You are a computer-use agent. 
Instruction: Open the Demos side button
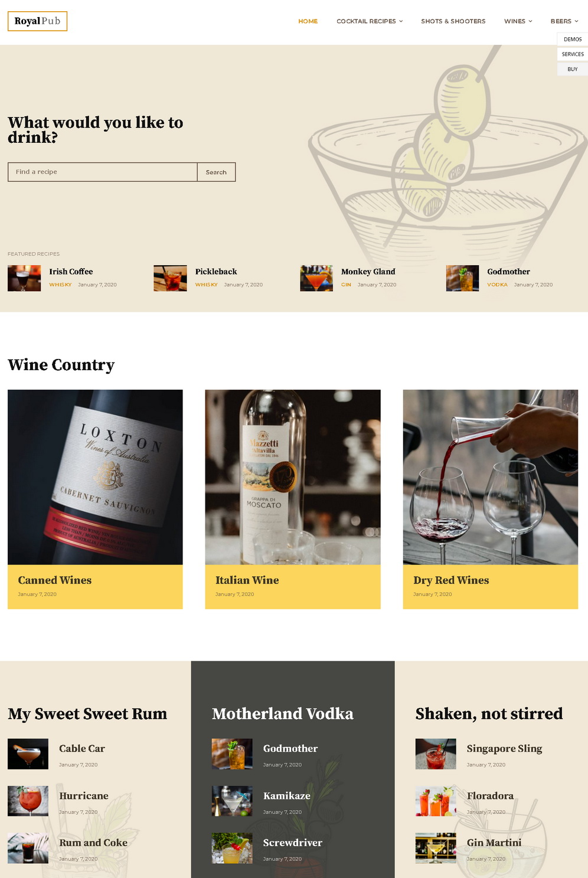[x=573, y=40]
